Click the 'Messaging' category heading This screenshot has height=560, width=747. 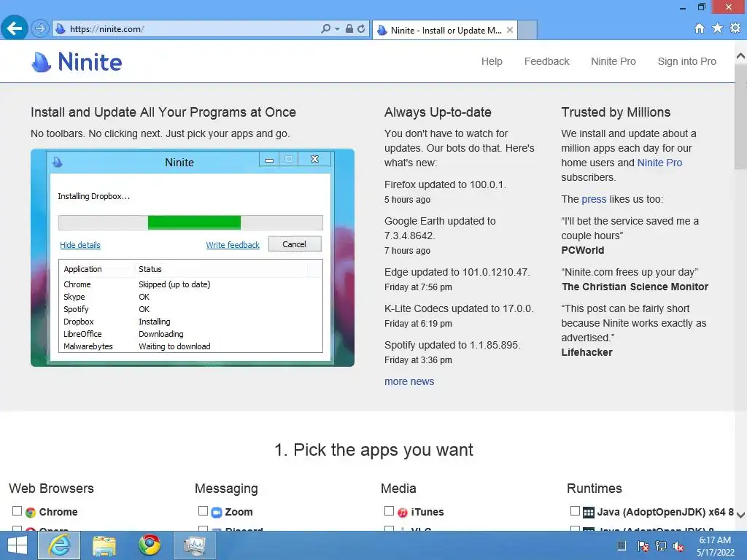[226, 489]
